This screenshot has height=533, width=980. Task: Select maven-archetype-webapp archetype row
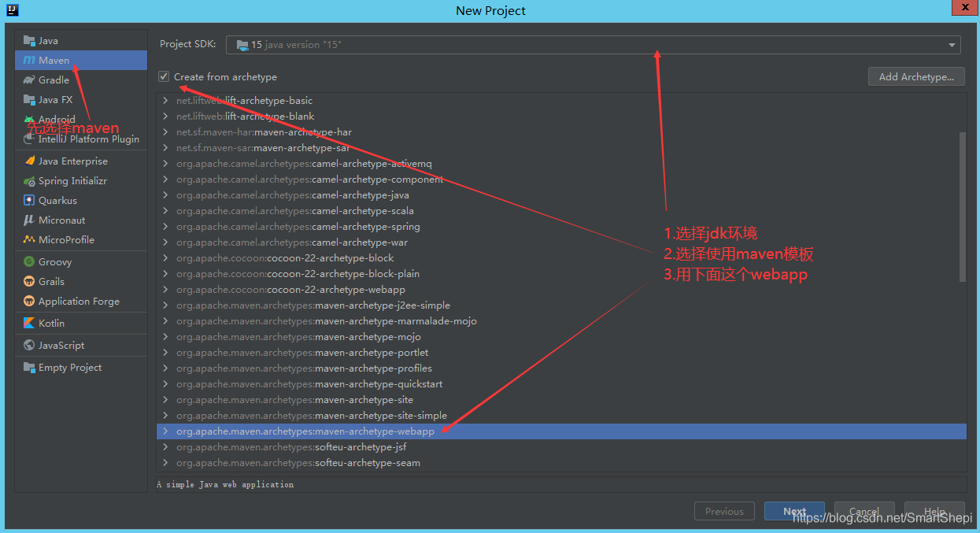click(x=561, y=431)
